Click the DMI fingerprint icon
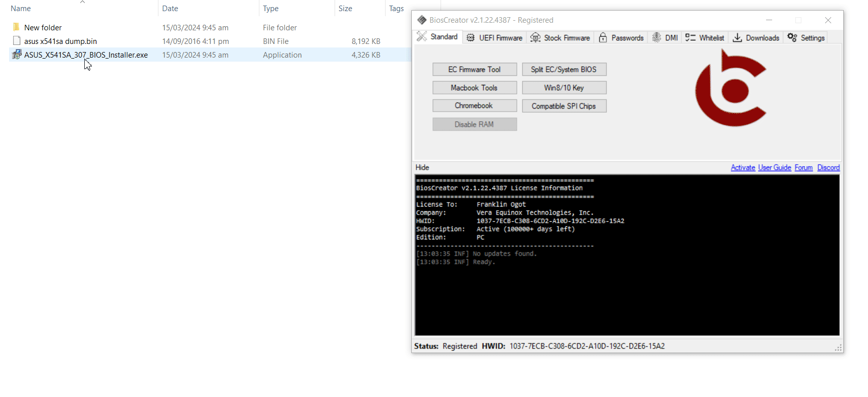 [657, 37]
